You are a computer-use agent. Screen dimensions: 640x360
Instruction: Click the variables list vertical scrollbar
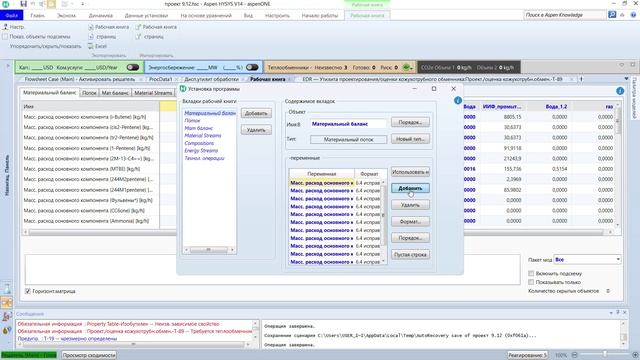pyautogui.click(x=383, y=222)
